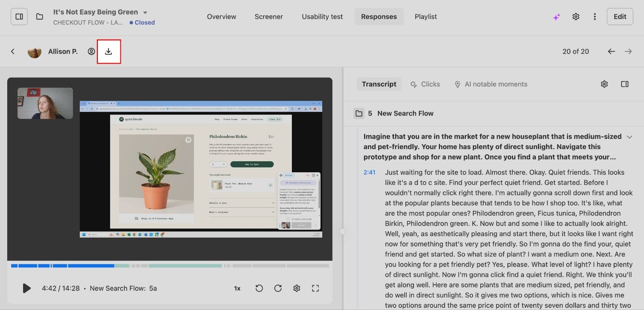644x310 pixels.
Task: Open test settings gear in header
Action: click(576, 17)
